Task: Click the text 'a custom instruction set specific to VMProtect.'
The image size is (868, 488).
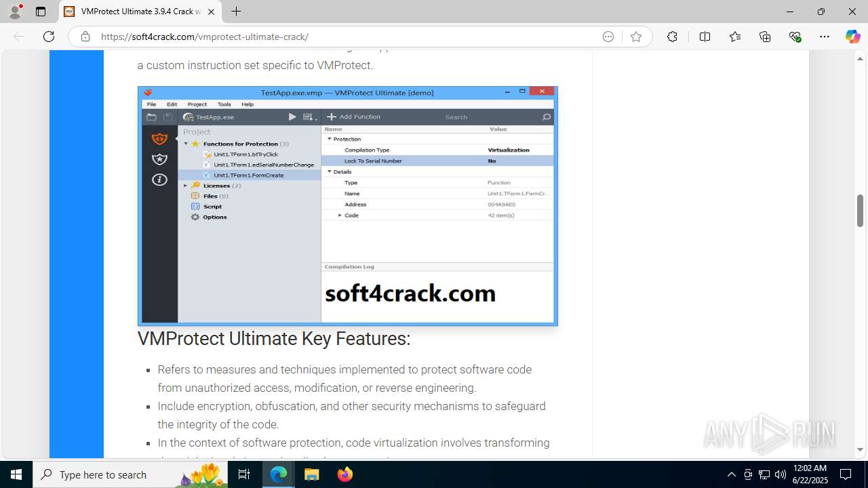Action: pyautogui.click(x=255, y=65)
